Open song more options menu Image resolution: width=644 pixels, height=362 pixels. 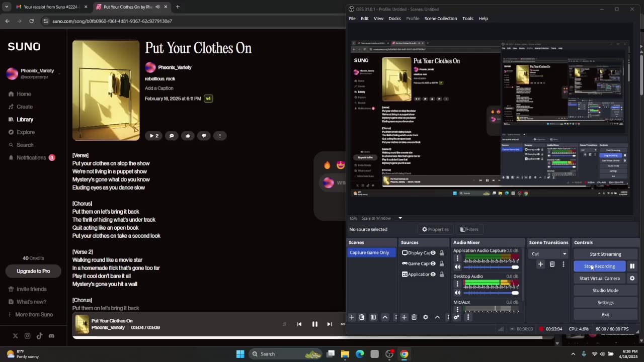[220, 136]
